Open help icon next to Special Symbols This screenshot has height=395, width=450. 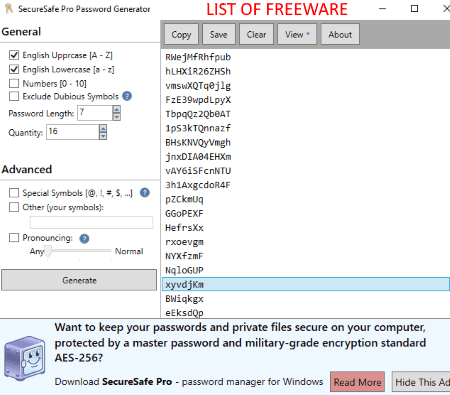(145, 193)
